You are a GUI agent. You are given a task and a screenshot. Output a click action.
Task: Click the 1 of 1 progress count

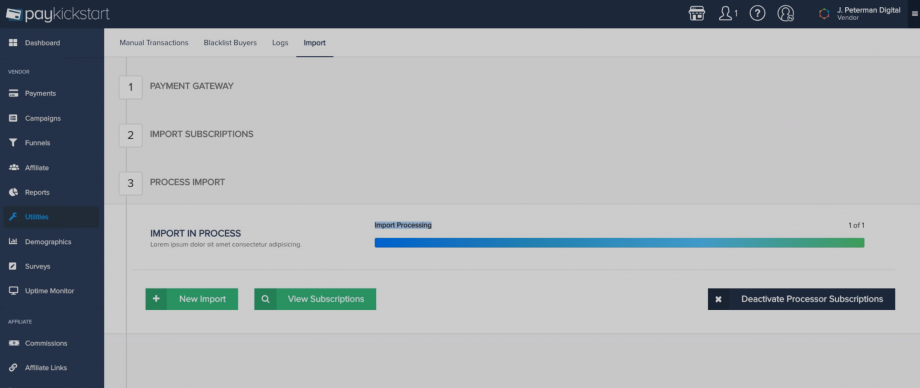[856, 225]
